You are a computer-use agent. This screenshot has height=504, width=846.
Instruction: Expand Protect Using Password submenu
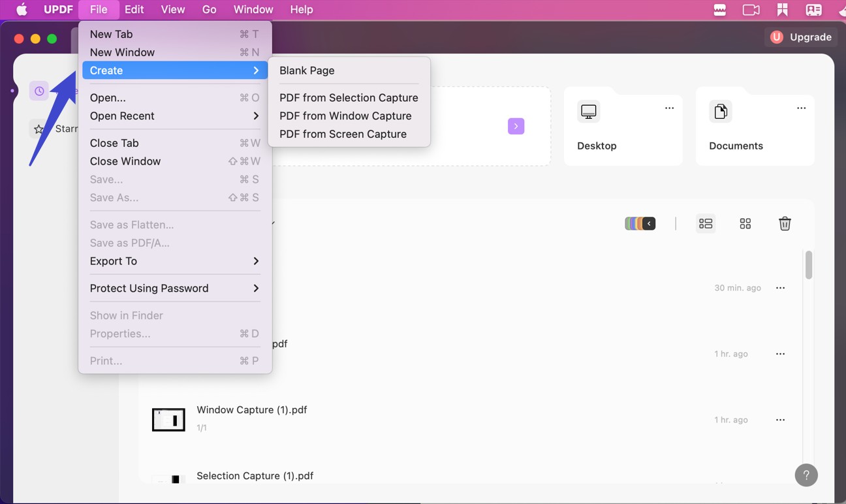point(175,289)
